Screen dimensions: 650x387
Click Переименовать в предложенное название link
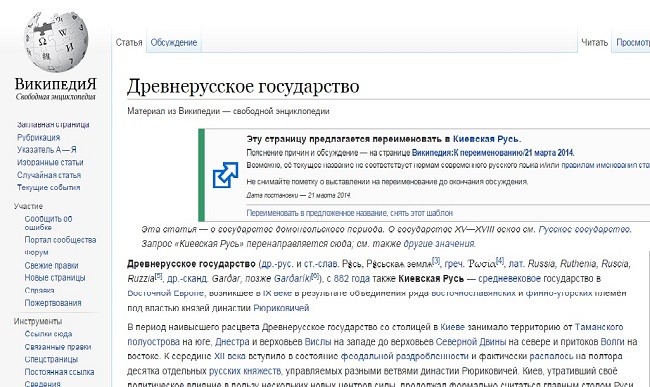point(317,213)
